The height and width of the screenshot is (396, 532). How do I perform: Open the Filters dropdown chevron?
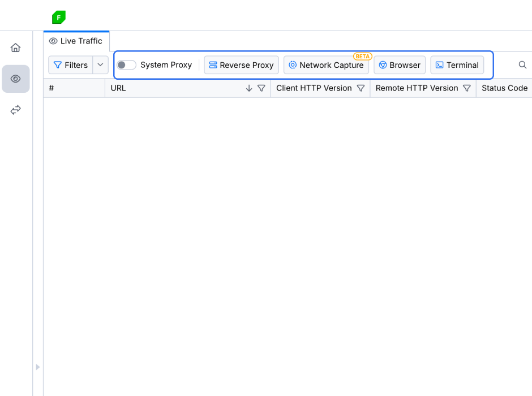100,64
